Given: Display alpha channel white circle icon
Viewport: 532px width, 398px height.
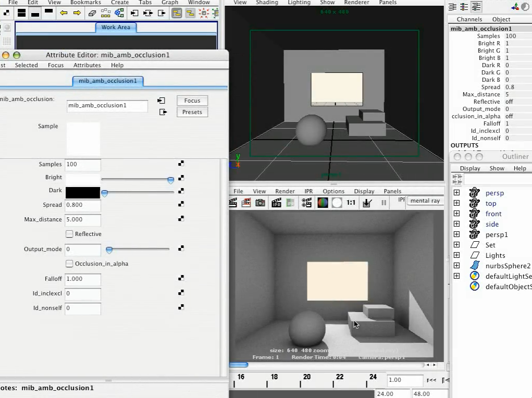Looking at the screenshot, I should click(337, 203).
